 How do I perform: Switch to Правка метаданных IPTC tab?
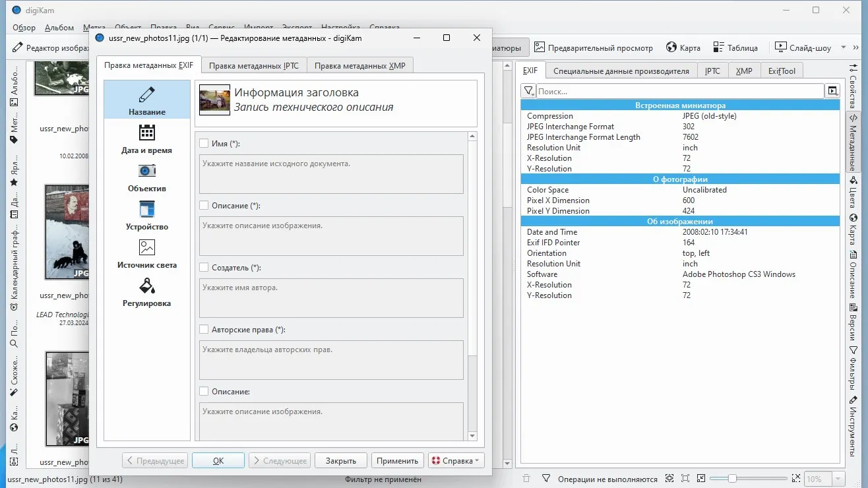[x=253, y=66]
